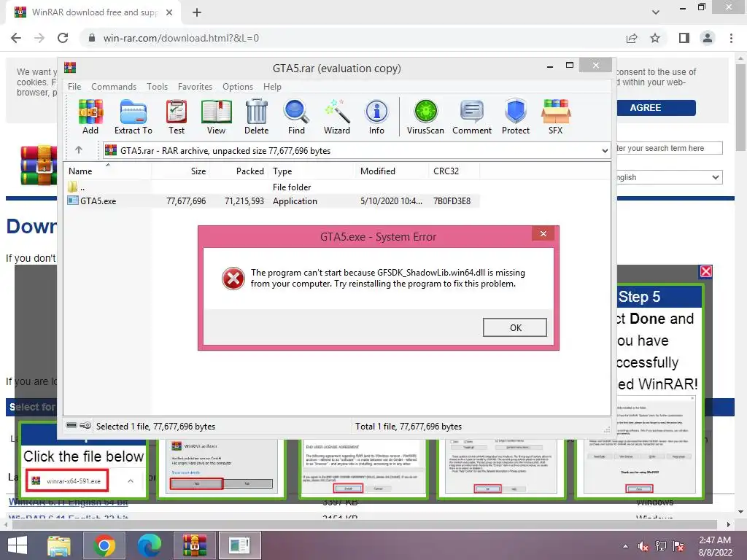Sort by the CRC32 column header
This screenshot has height=560, width=747.
(x=454, y=171)
